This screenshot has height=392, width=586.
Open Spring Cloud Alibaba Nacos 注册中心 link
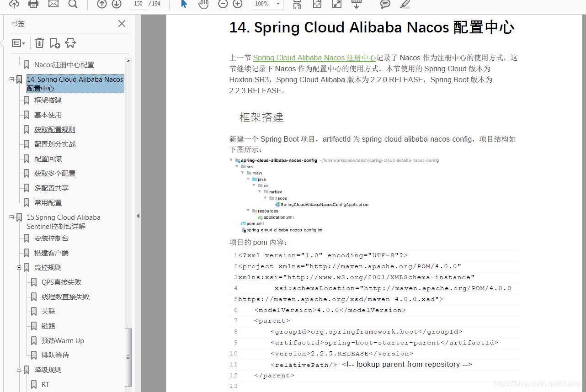pyautogui.click(x=314, y=58)
